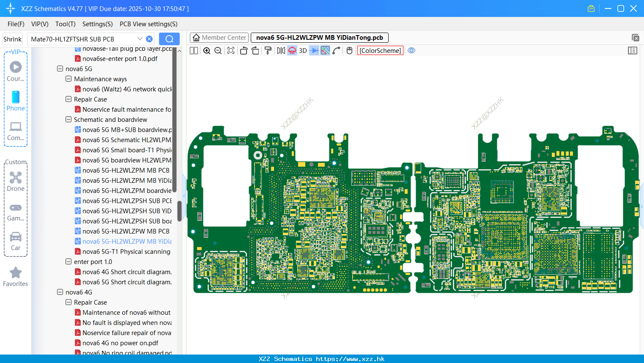644x363 pixels.
Task: Select the Drone category
Action: [x=16, y=181]
